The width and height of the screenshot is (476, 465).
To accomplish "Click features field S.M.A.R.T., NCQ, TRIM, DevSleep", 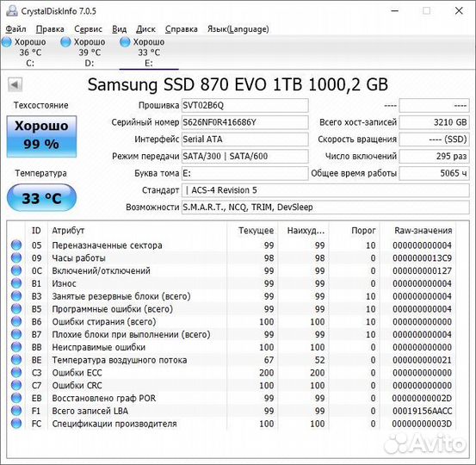I will tap(325, 208).
